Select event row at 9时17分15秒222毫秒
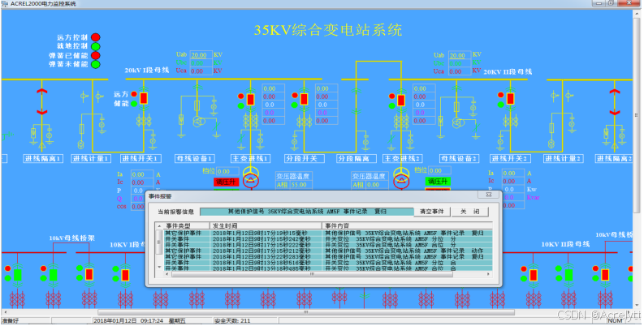The height and width of the screenshot is (326, 644). (x=328, y=245)
